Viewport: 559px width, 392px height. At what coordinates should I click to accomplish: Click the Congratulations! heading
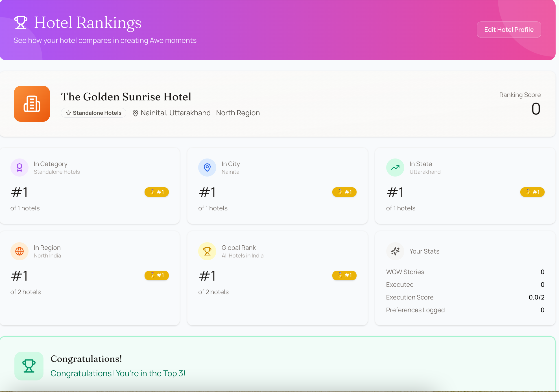click(86, 359)
